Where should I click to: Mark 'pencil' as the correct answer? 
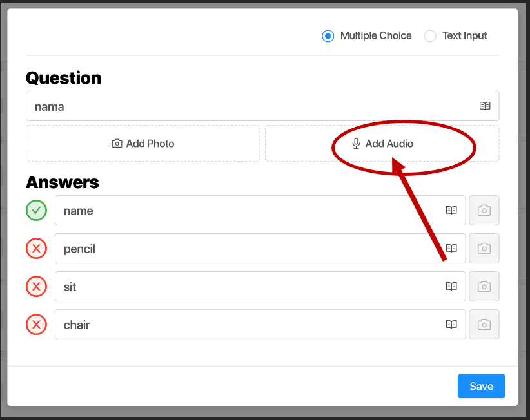coord(36,249)
